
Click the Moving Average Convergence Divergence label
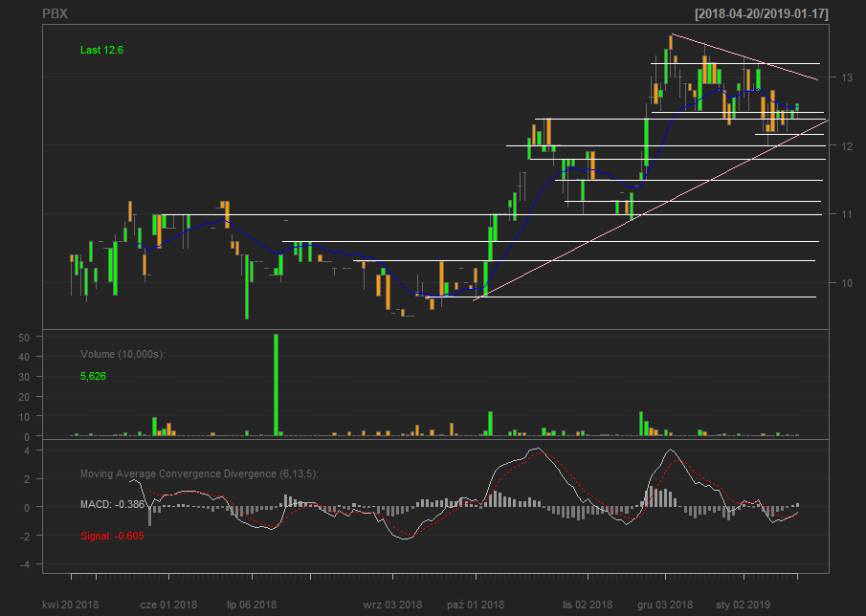click(199, 474)
